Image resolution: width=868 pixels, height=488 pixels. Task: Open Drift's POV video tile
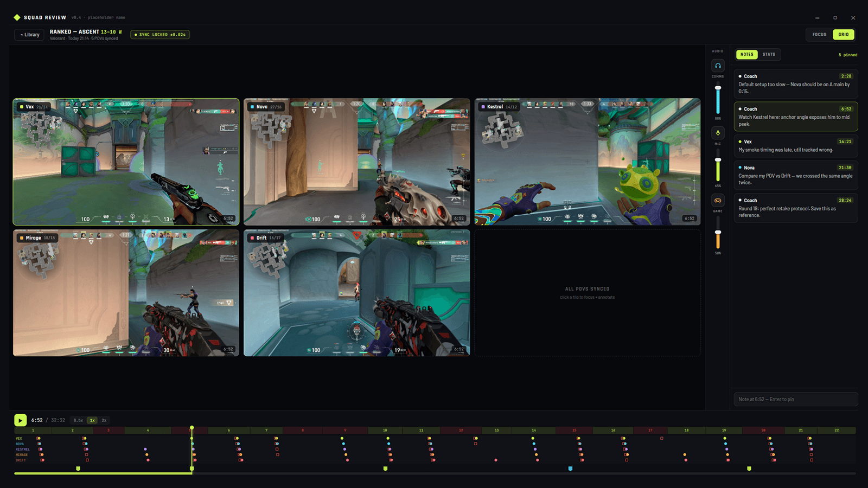(357, 293)
